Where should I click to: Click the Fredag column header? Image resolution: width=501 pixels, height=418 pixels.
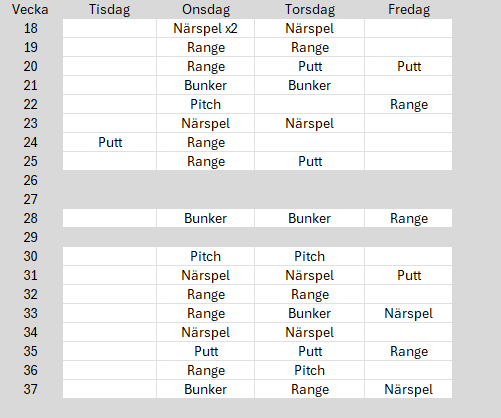409,9
